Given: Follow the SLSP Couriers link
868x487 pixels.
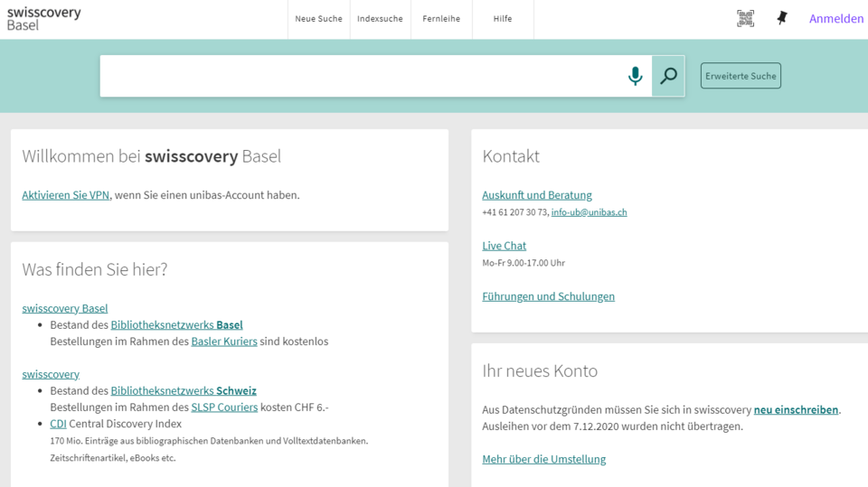Looking at the screenshot, I should click(x=224, y=407).
